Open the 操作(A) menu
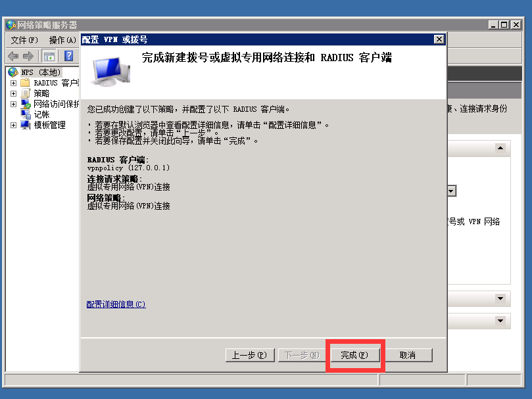The width and height of the screenshot is (532, 399). 62,40
